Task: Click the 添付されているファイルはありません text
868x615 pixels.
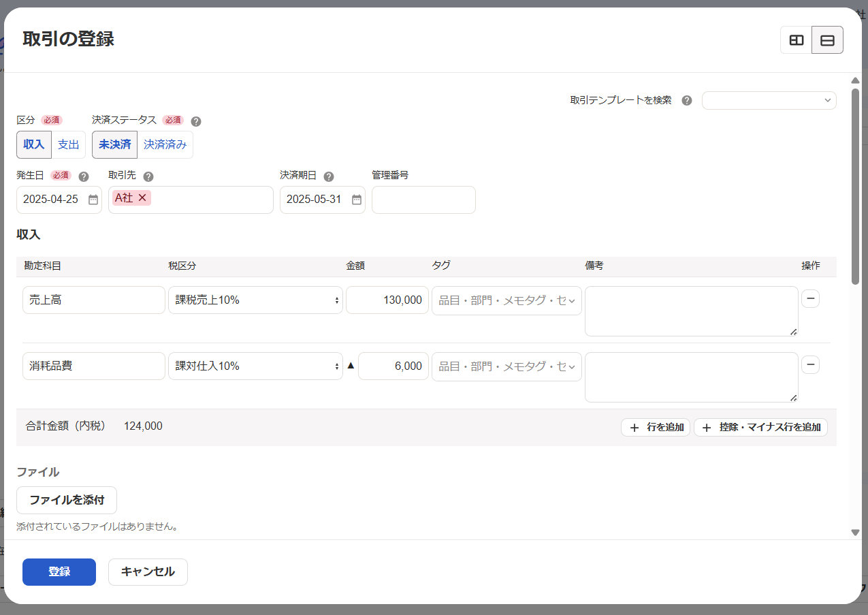Action: click(x=97, y=526)
